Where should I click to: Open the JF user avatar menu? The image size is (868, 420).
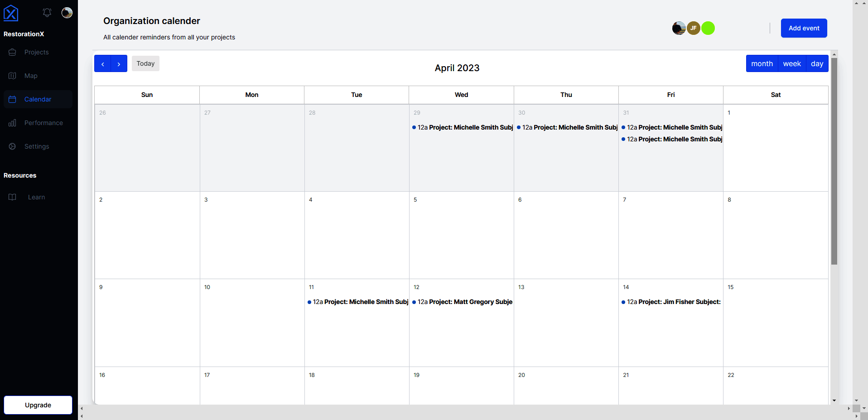point(694,28)
